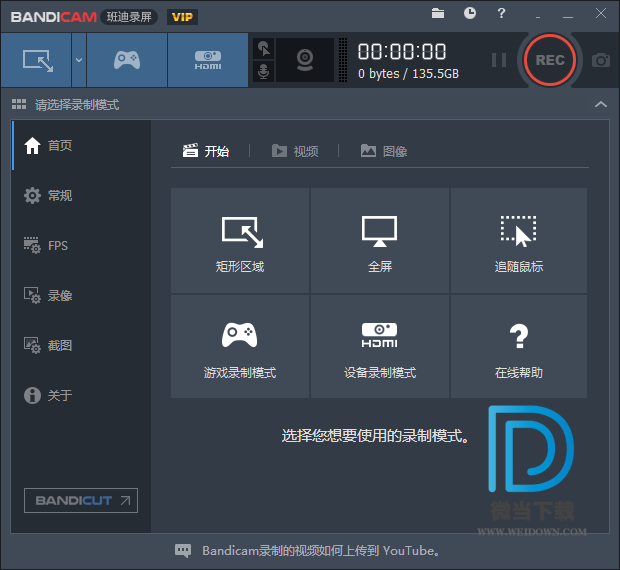Image resolution: width=620 pixels, height=570 pixels.
Task: Switch to HDMI device recording mode toolbar
Action: (x=208, y=60)
